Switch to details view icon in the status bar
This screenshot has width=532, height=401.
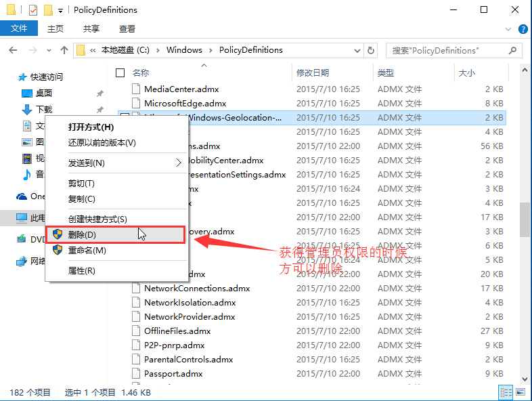[x=505, y=392]
